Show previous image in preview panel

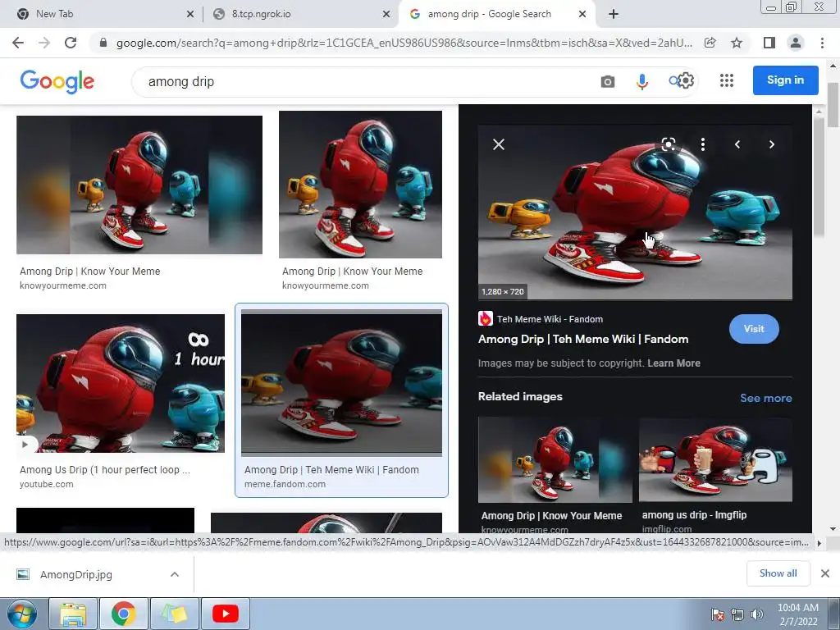pos(737,144)
